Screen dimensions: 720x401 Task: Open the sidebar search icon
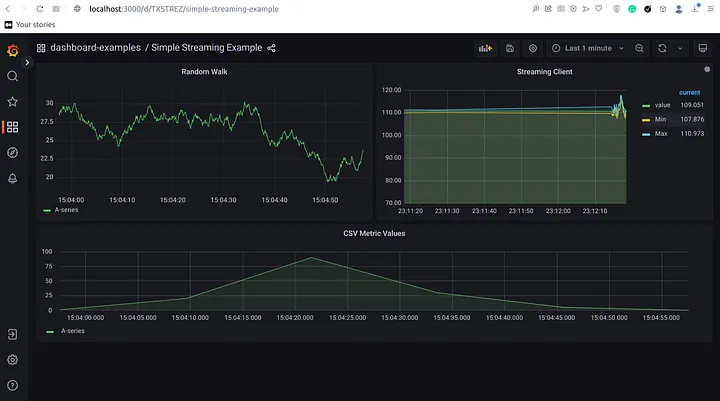(12, 76)
